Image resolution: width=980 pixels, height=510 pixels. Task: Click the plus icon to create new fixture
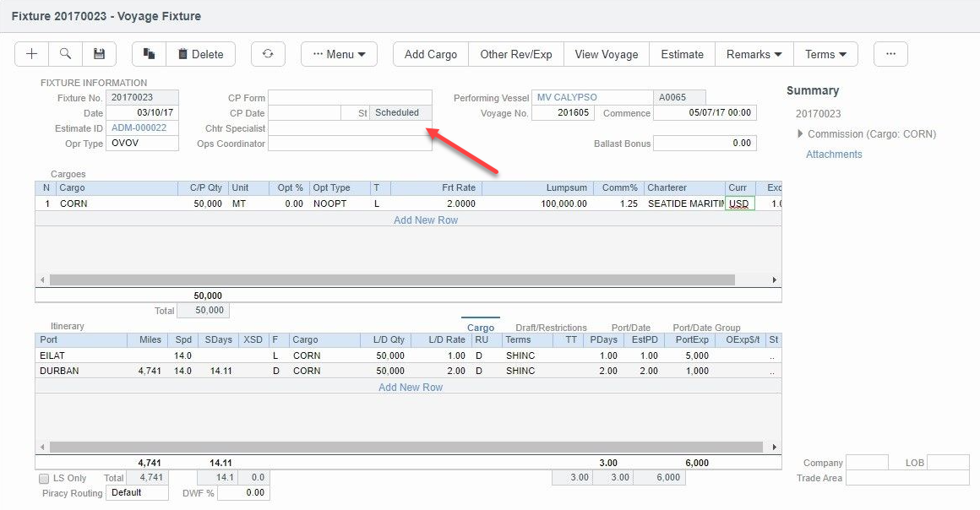[x=32, y=54]
